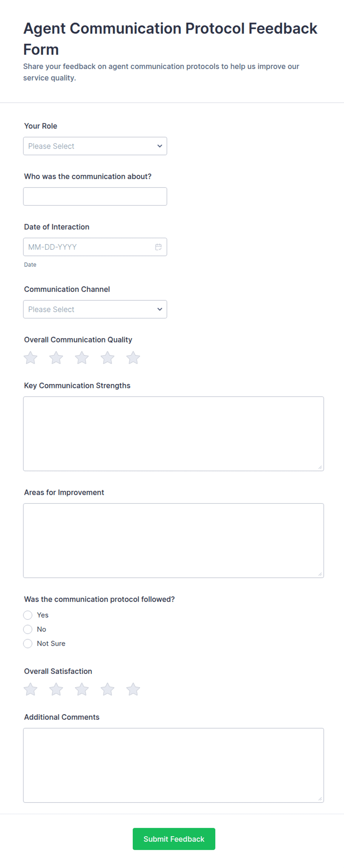Click the Date of Interaction input
The image size is (344, 868).
click(x=95, y=247)
